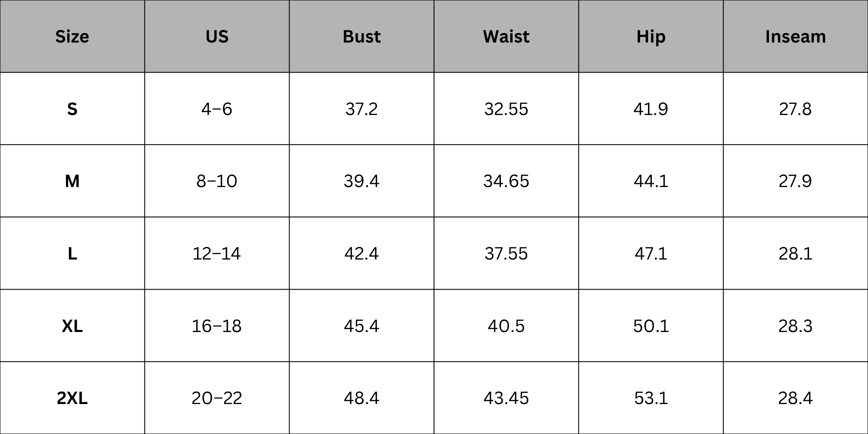This screenshot has width=868, height=434.
Task: Select the Waist column header
Action: pyautogui.click(x=506, y=36)
